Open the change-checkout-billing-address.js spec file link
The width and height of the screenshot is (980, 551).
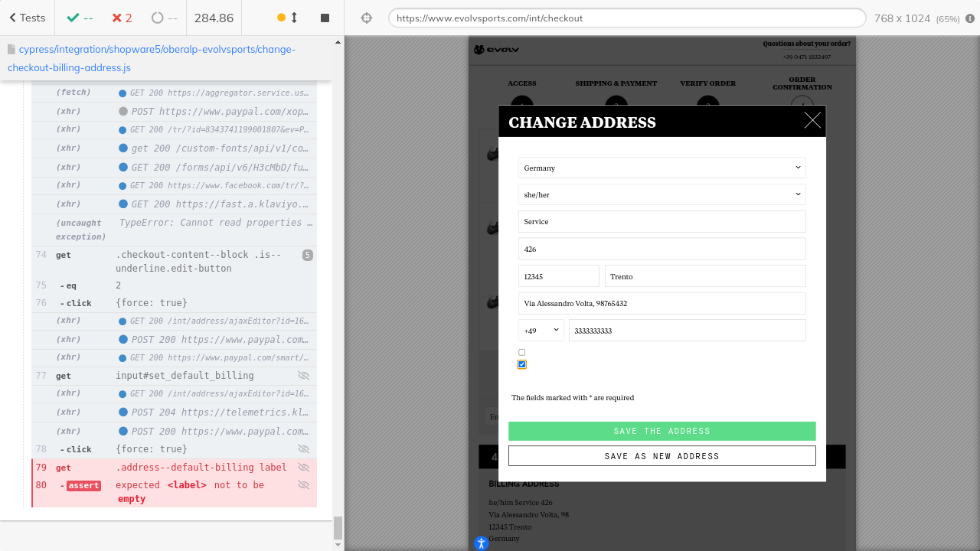pos(151,58)
